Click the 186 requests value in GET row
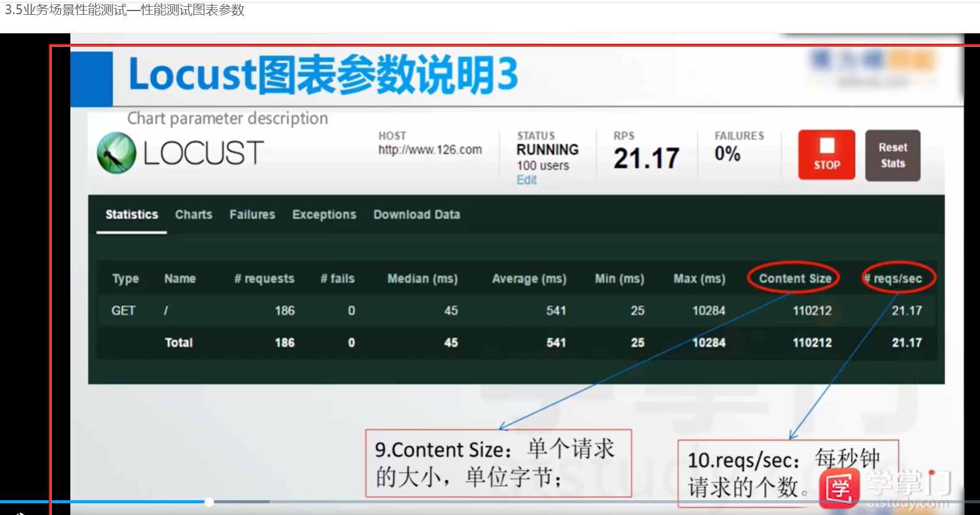This screenshot has height=515, width=980. click(x=284, y=311)
